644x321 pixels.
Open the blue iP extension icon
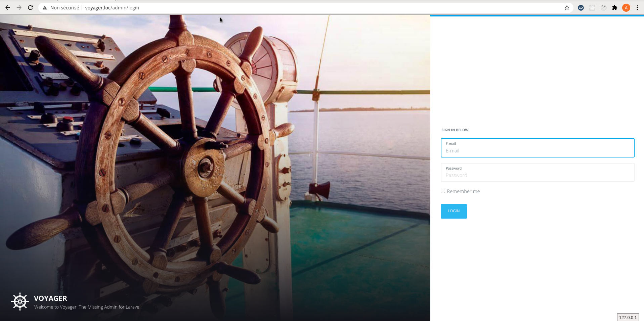581,8
